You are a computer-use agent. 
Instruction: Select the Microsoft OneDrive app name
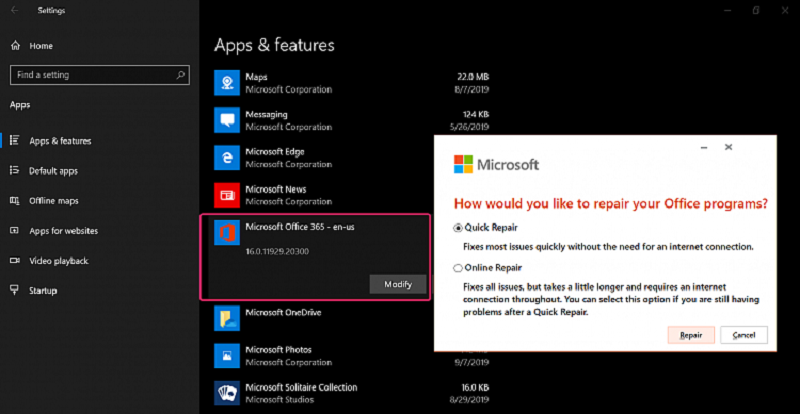283,312
